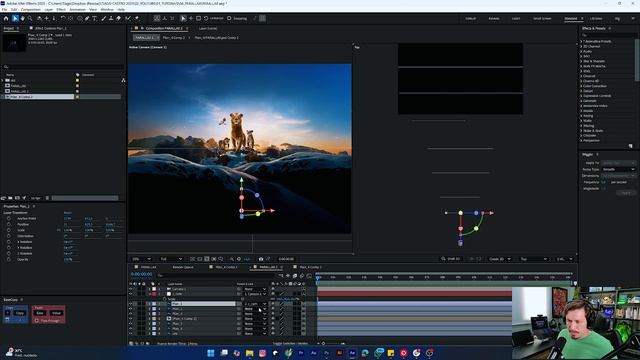Switch to the Render Queue tab

pyautogui.click(x=182, y=267)
